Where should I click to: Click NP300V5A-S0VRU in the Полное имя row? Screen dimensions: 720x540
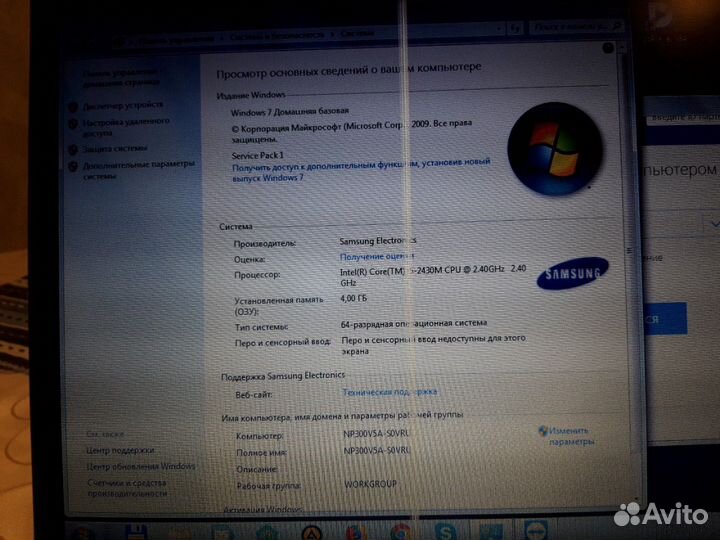click(x=377, y=450)
